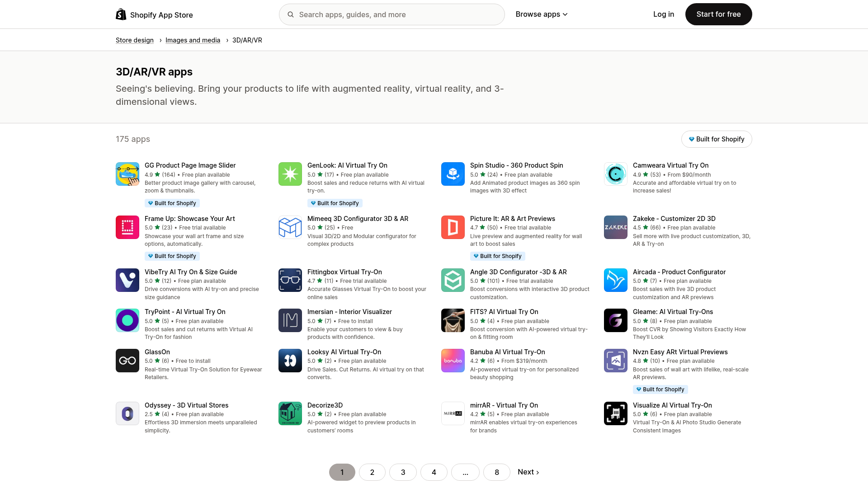Open GG Product Page Image Slider title

click(190, 165)
